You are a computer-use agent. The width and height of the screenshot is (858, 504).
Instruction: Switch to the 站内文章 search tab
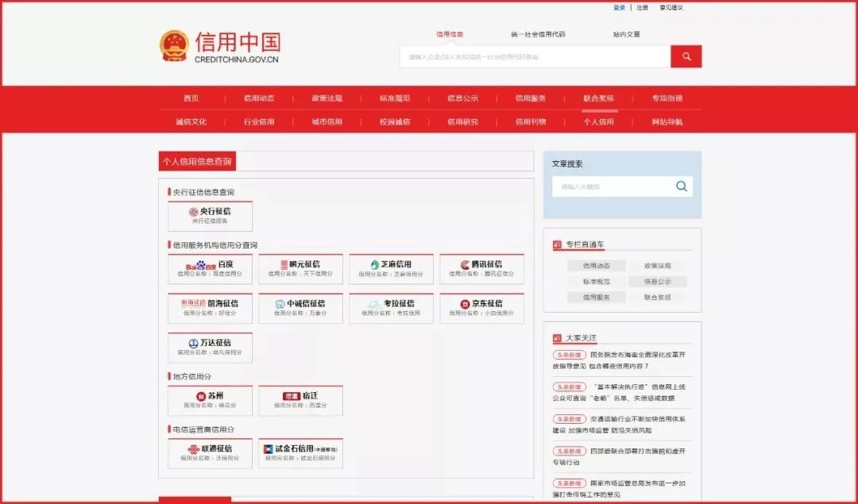(626, 34)
